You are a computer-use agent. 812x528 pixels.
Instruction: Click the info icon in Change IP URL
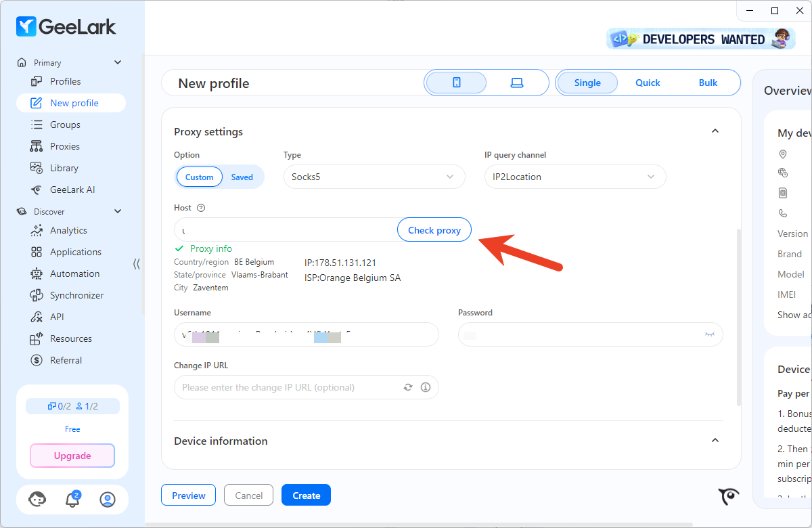[x=426, y=387]
